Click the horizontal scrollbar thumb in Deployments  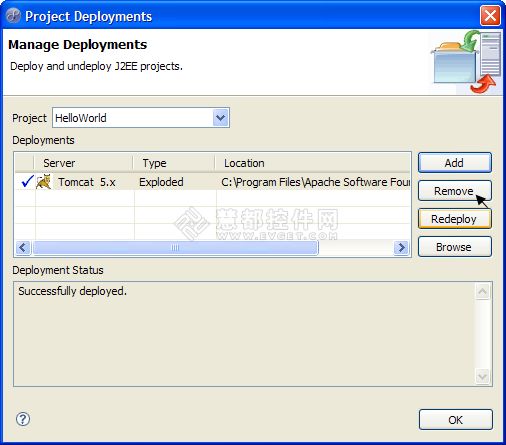pyautogui.click(x=175, y=248)
